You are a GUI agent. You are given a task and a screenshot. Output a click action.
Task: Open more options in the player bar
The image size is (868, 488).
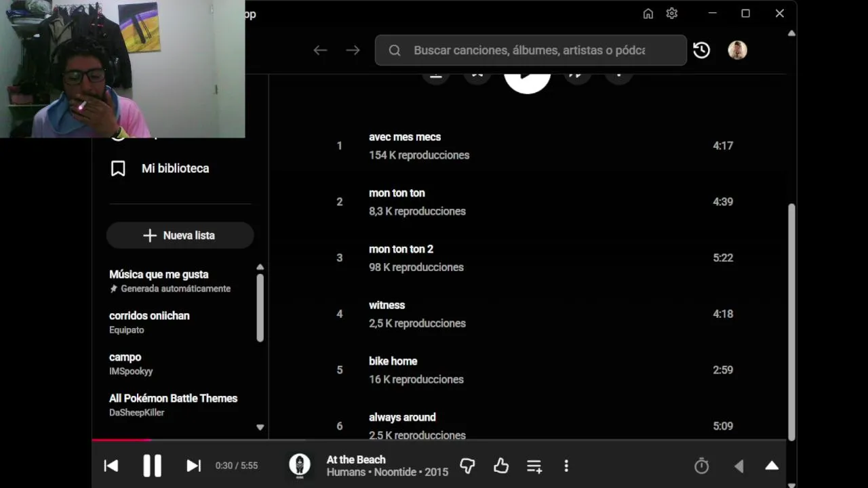pyautogui.click(x=566, y=466)
